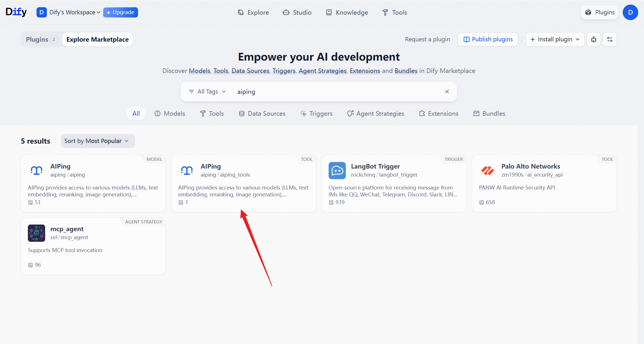Click the LangBot Trigger chat icon
This screenshot has height=344, width=644.
coord(337,171)
